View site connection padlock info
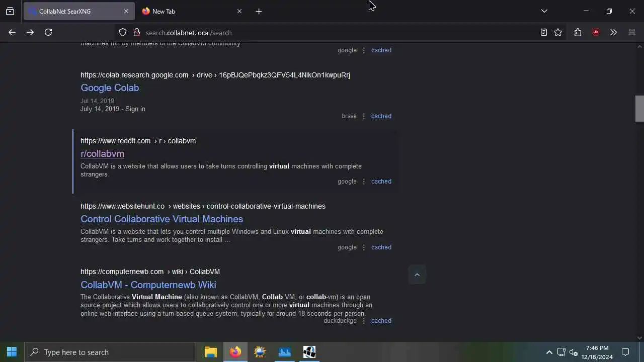Image resolution: width=644 pixels, height=362 pixels. point(136,32)
